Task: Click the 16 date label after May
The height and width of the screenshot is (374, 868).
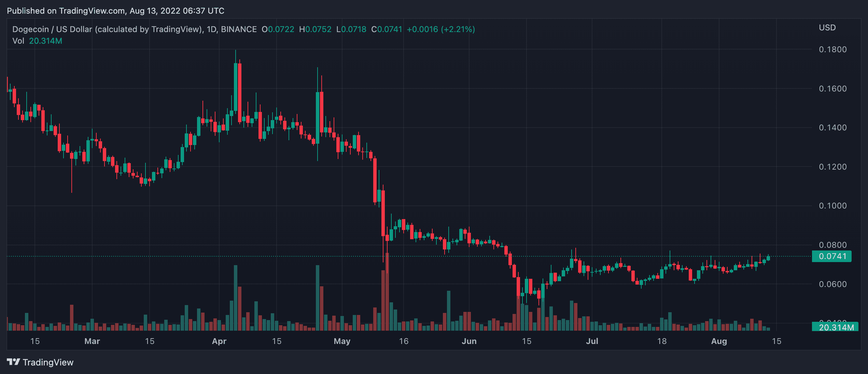Action: tap(404, 341)
